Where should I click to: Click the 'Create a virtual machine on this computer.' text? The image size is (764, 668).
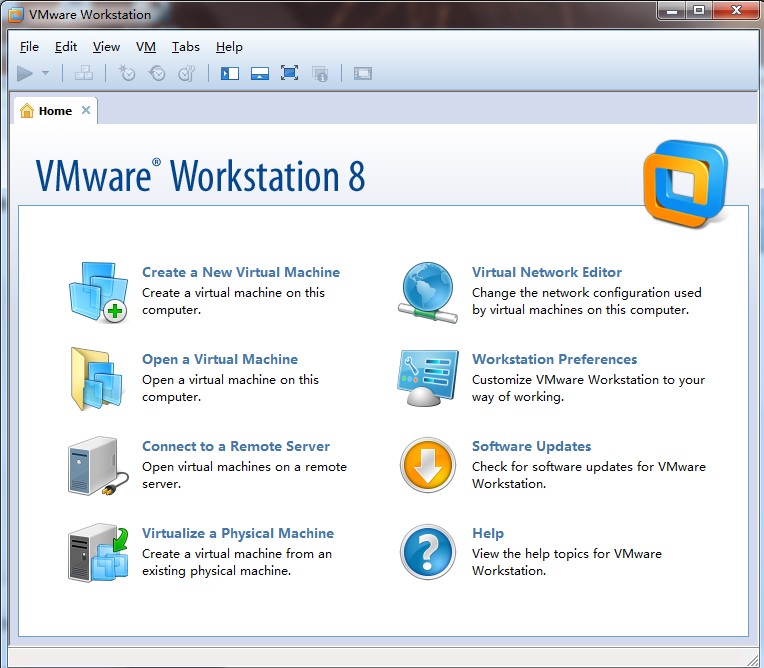click(233, 301)
